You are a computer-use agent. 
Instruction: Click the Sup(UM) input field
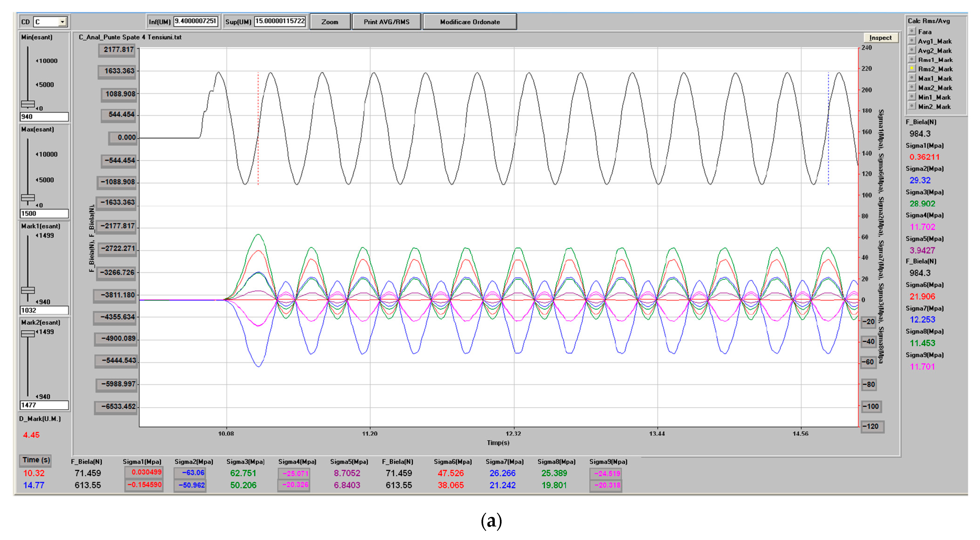[280, 21]
